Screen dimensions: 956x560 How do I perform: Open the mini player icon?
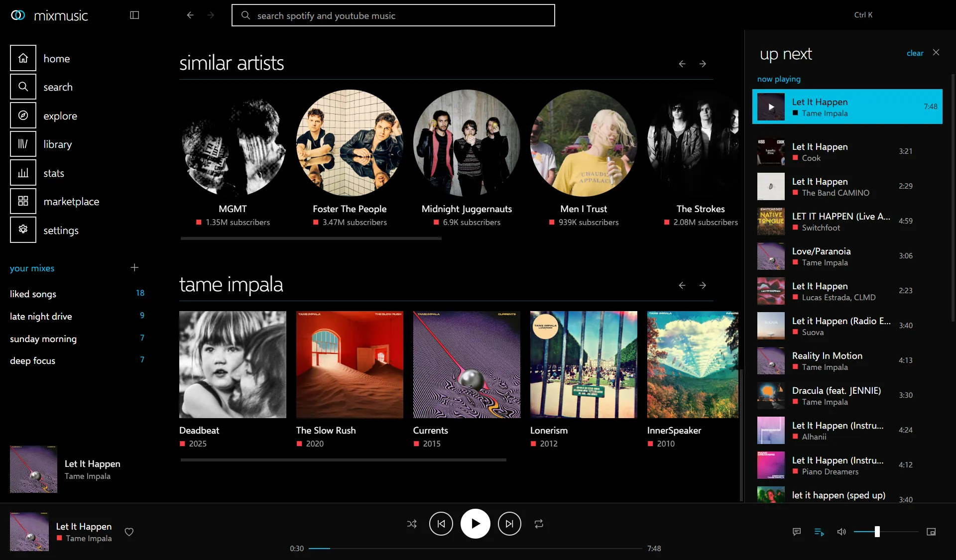tap(931, 532)
